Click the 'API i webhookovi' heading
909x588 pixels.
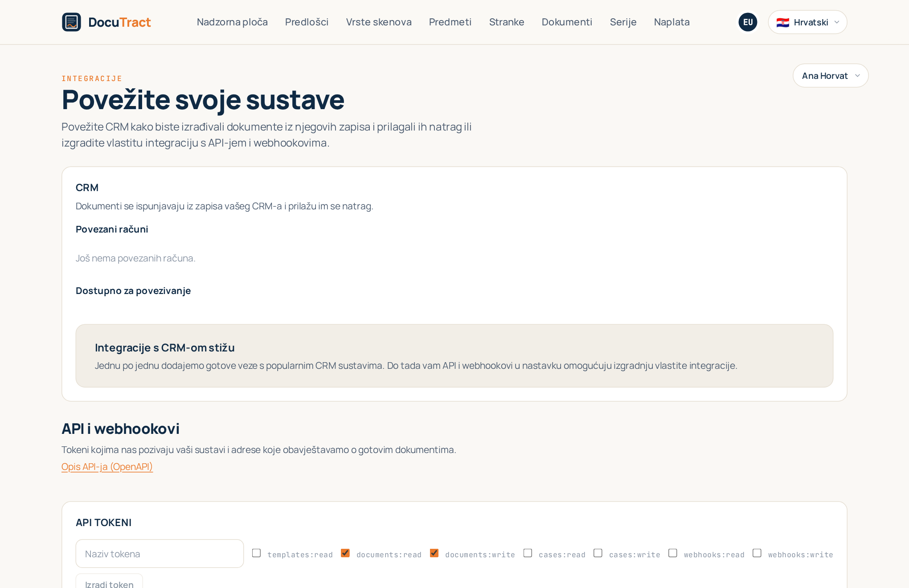point(120,429)
